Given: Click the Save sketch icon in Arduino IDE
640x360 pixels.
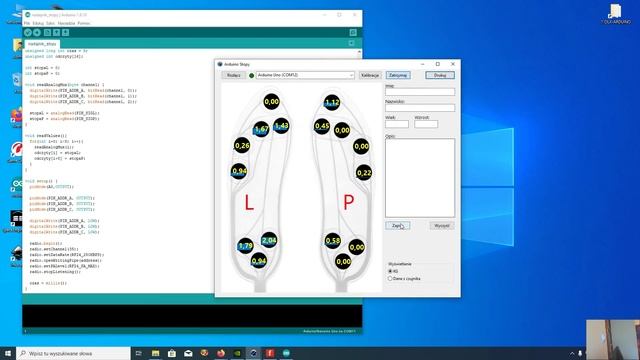Looking at the screenshot, I should (65, 33).
